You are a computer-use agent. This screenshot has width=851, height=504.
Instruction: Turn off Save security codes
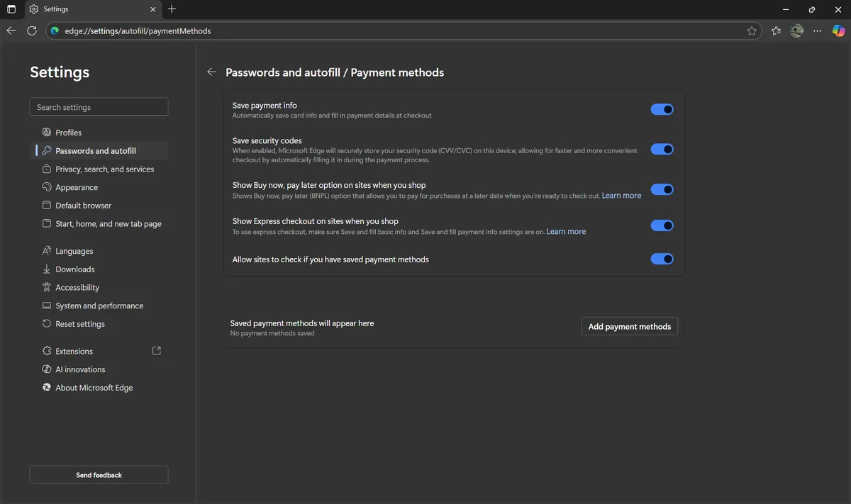(662, 150)
